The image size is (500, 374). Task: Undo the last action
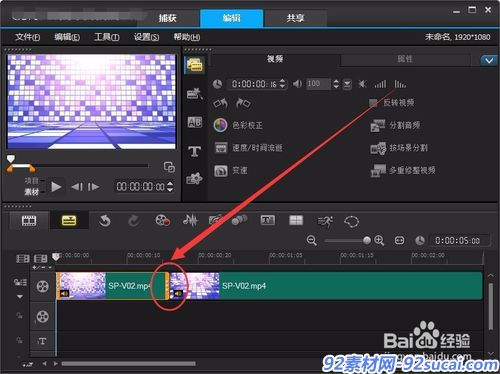[x=105, y=221]
